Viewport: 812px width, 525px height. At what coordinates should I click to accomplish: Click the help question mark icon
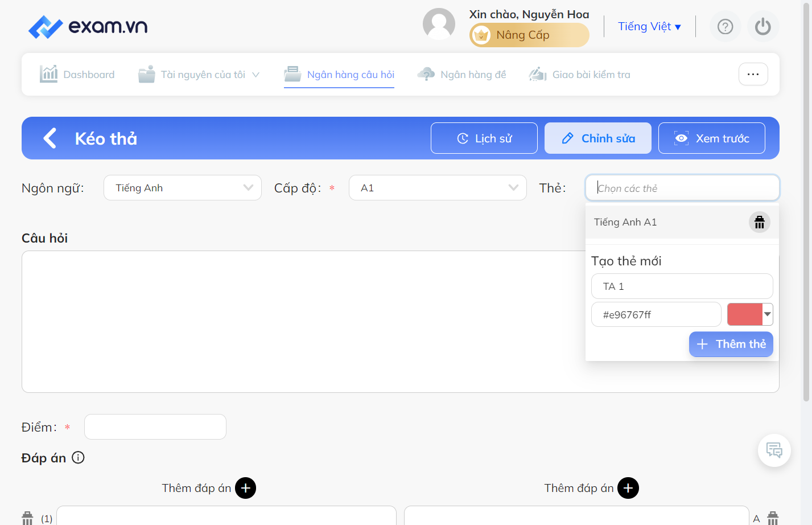tap(725, 27)
